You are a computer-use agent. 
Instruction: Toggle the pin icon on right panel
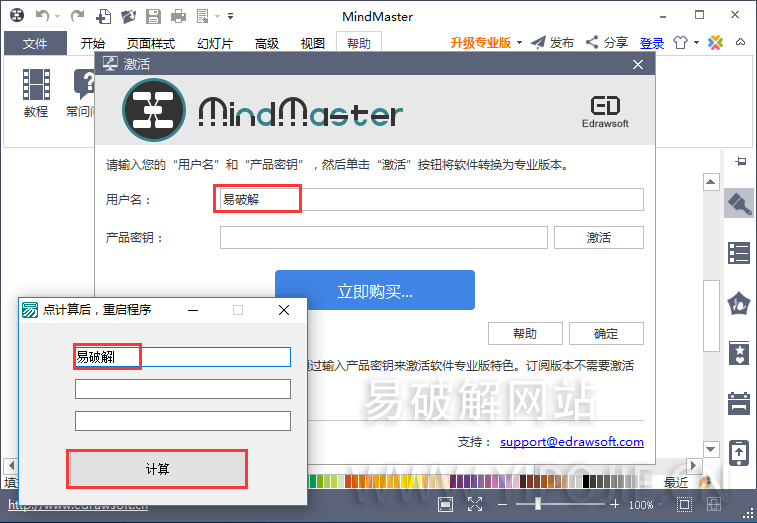point(741,161)
